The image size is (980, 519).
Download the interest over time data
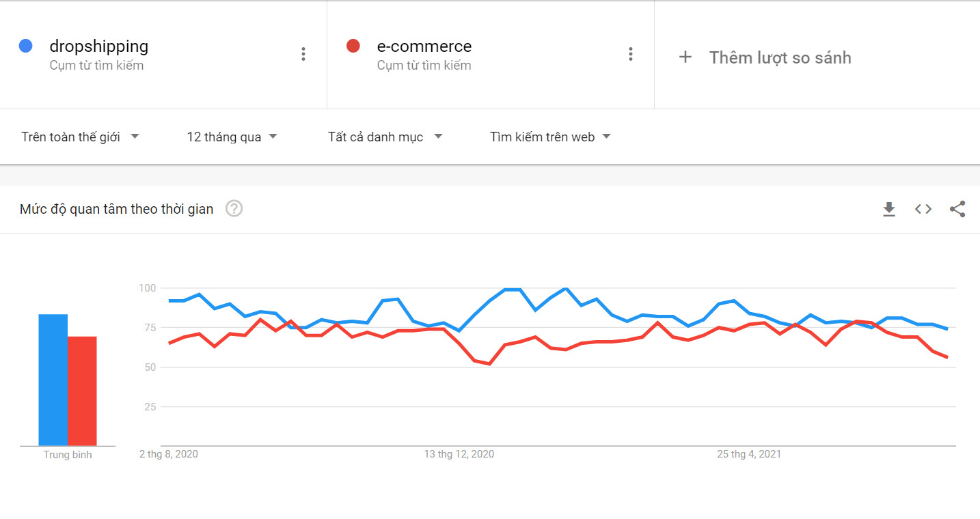[888, 209]
